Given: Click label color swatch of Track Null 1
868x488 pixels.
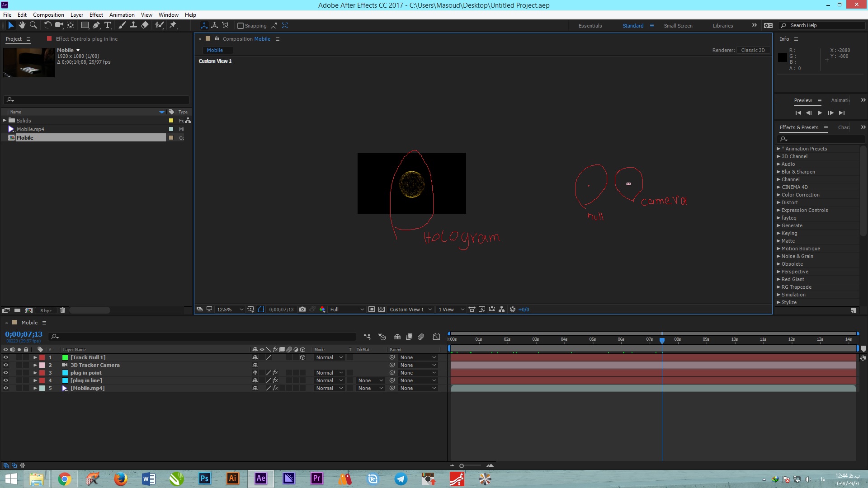Looking at the screenshot, I should 42,357.
